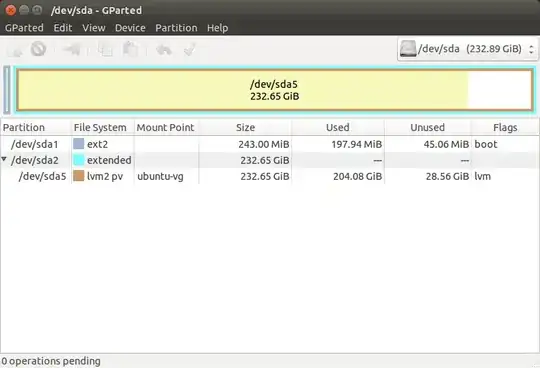Click the 197.94 MiB used value
This screenshot has height=368, width=540.
pyautogui.click(x=357, y=144)
